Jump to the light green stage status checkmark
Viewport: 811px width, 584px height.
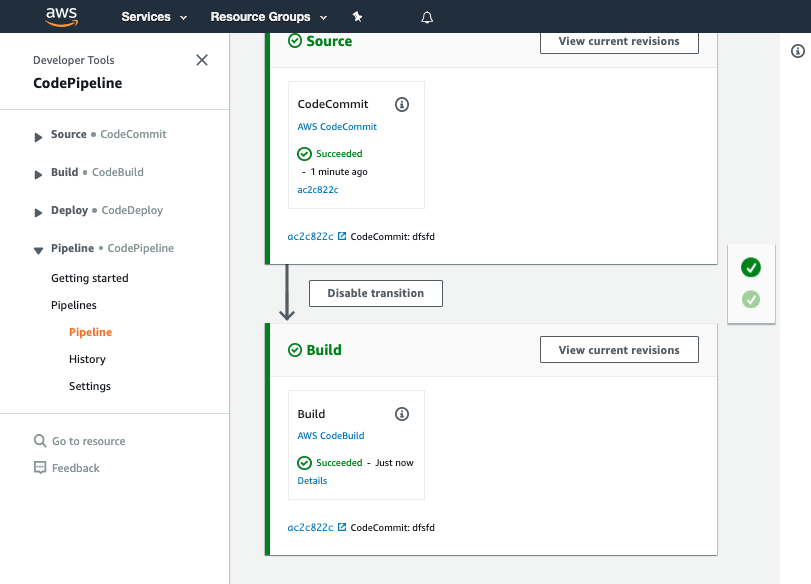(750, 299)
